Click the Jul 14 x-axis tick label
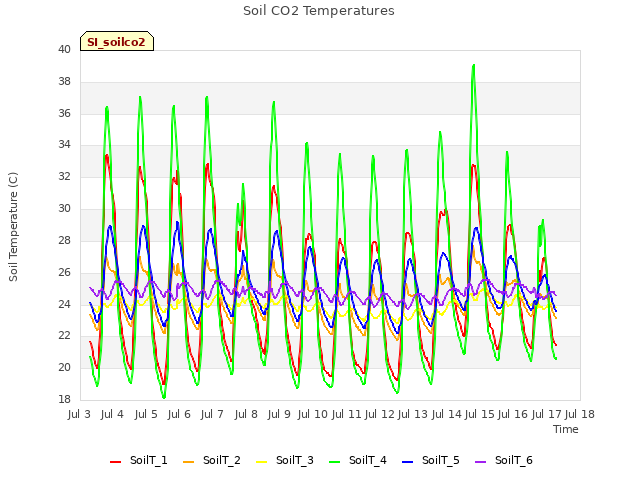This screenshot has width=640, height=480. pos(447,414)
